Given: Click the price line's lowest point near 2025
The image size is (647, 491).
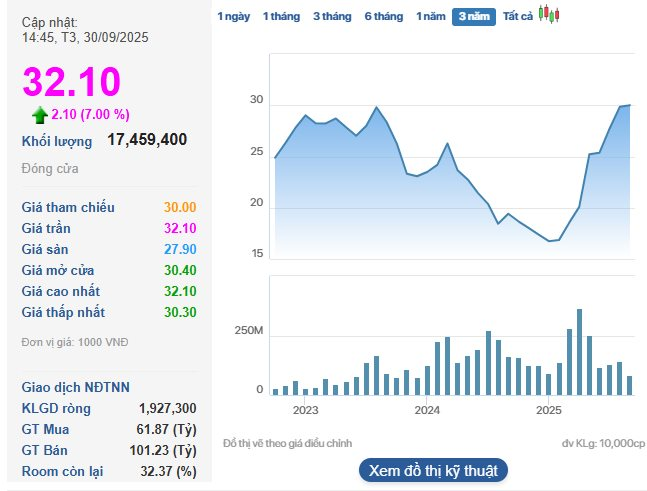Looking at the screenshot, I should [x=549, y=241].
